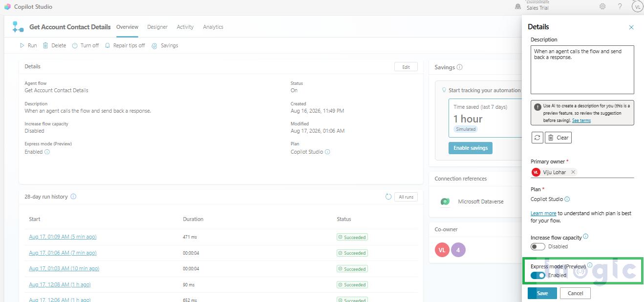Open run Aug 17, 01:09 AM
Image resolution: width=644 pixels, height=302 pixels.
pos(63,237)
